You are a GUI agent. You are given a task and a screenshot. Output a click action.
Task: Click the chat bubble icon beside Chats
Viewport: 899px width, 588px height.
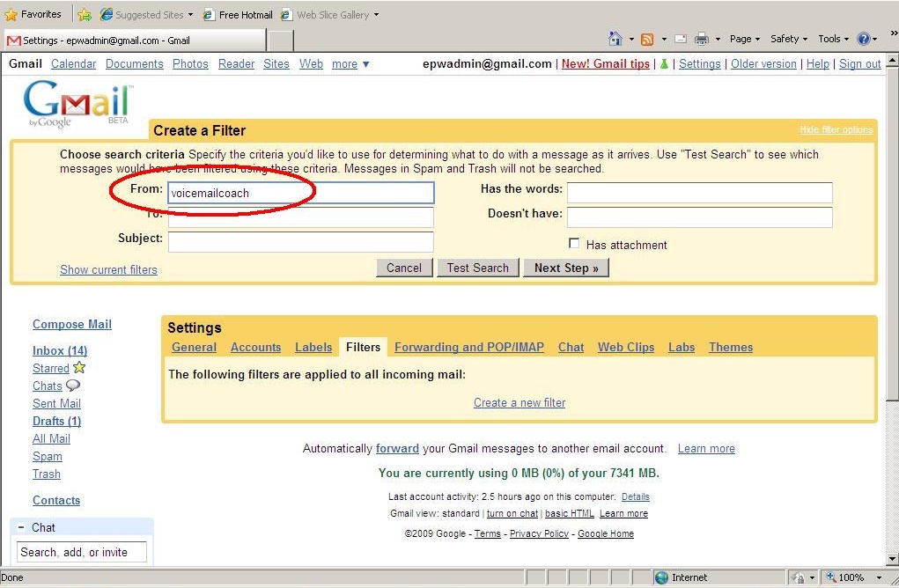pos(73,386)
